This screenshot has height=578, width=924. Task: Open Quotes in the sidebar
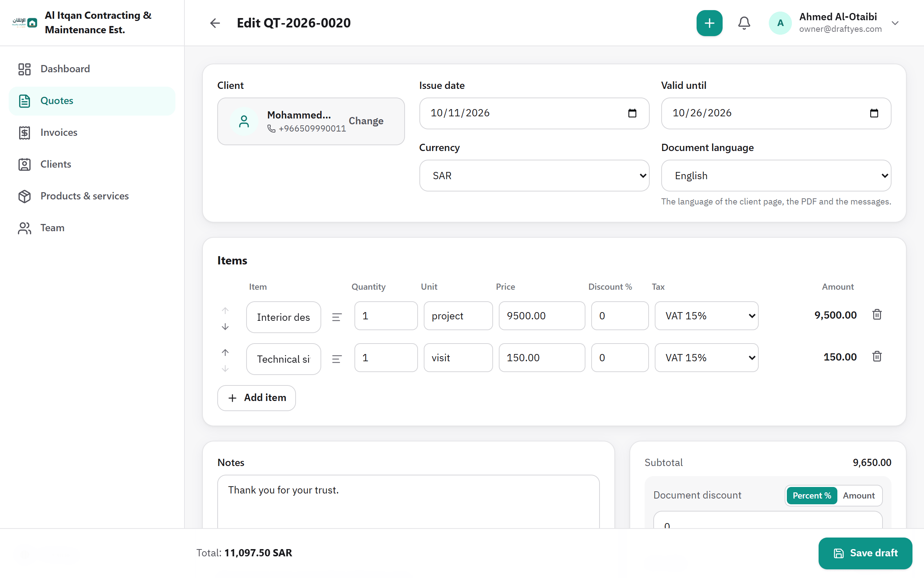click(x=92, y=101)
